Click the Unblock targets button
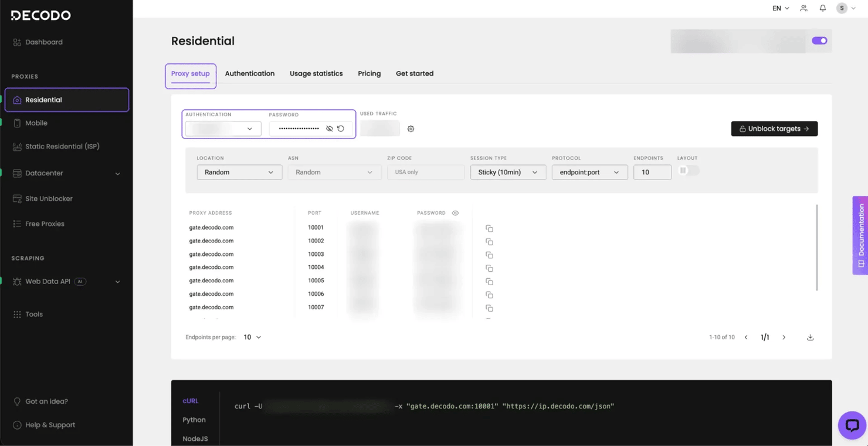This screenshot has width=868, height=446. pyautogui.click(x=774, y=129)
